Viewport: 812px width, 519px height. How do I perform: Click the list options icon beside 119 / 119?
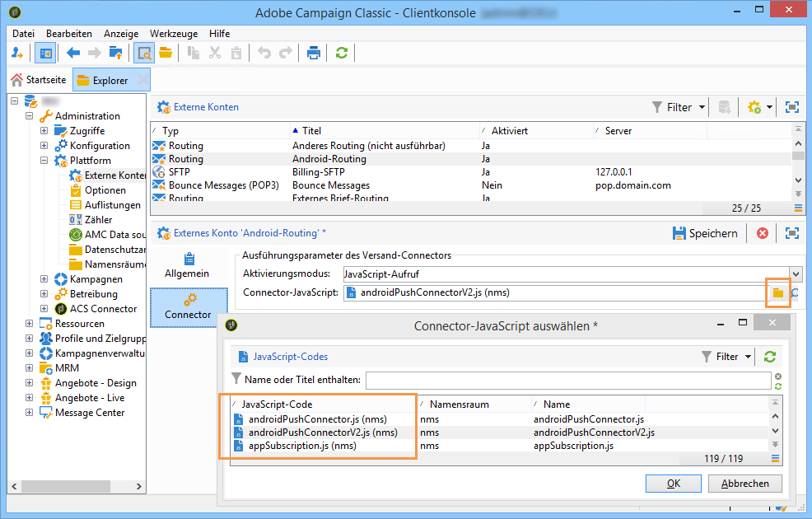[775, 458]
